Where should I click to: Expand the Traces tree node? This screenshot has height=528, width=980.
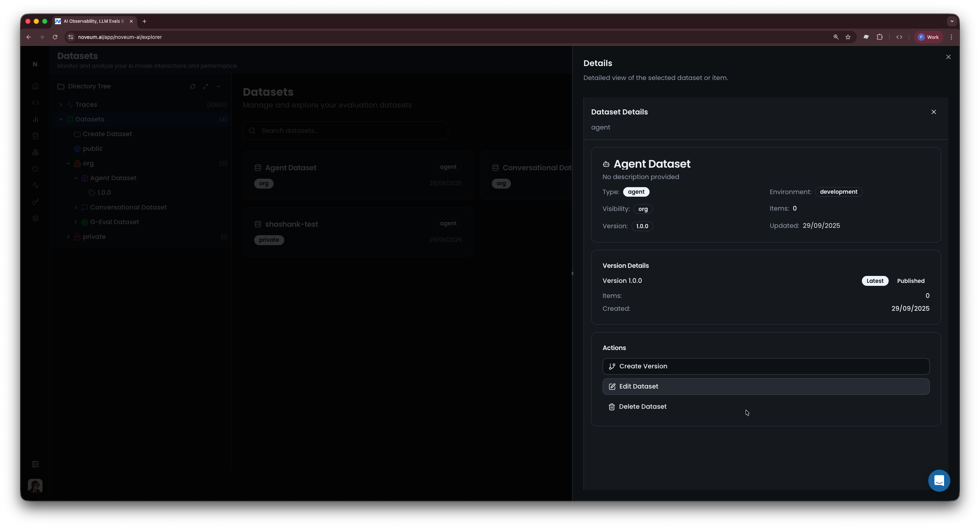pyautogui.click(x=61, y=105)
